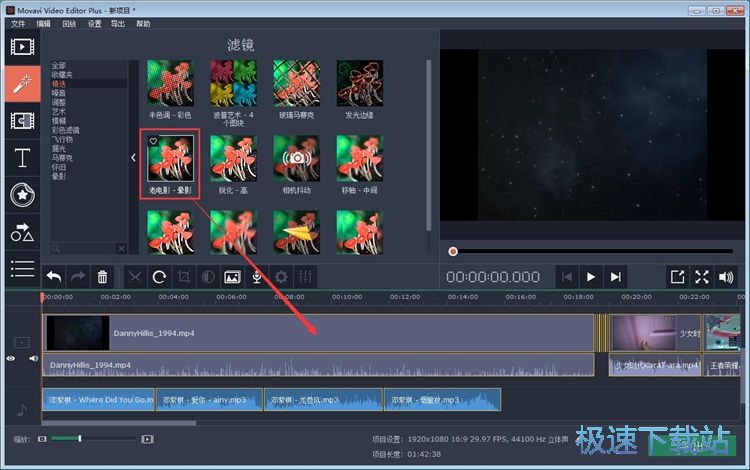Redo the last undone action
The width and height of the screenshot is (750, 470).
[x=78, y=277]
